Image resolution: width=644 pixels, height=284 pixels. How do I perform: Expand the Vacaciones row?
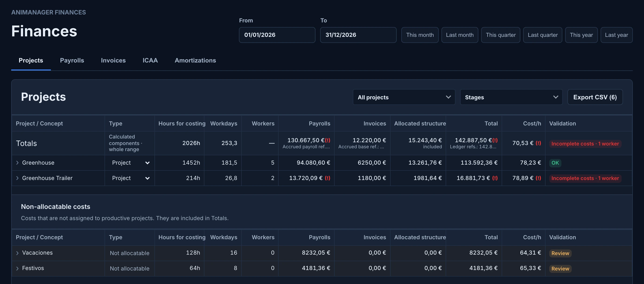[x=17, y=253]
